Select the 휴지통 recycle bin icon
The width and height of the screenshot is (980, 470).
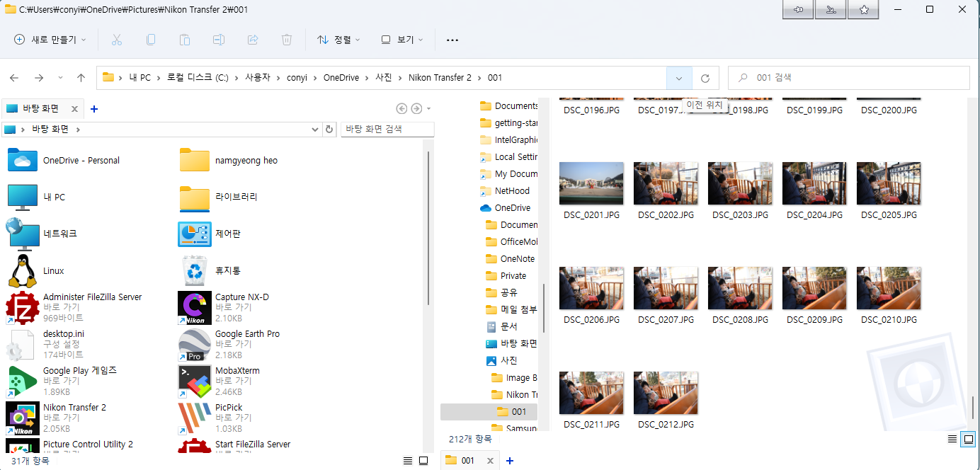tap(194, 270)
